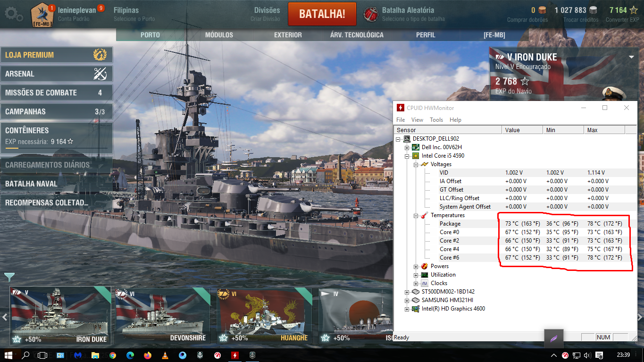Open ship info dropdown arrow beside Iron Duke
644x362 pixels.
click(631, 57)
